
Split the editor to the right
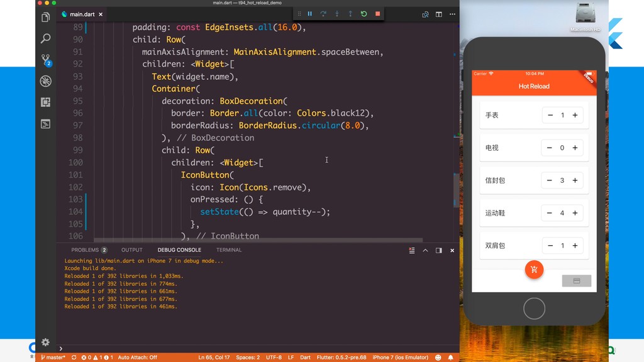pyautogui.click(x=439, y=14)
